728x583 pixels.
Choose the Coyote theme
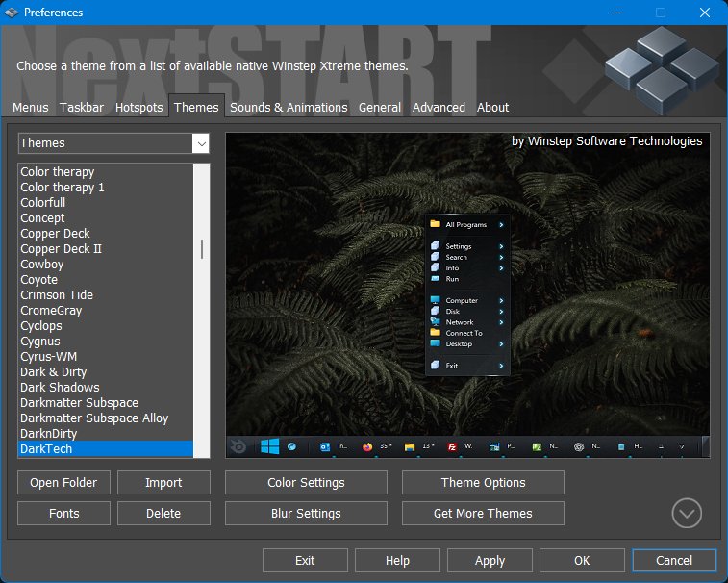(106, 280)
